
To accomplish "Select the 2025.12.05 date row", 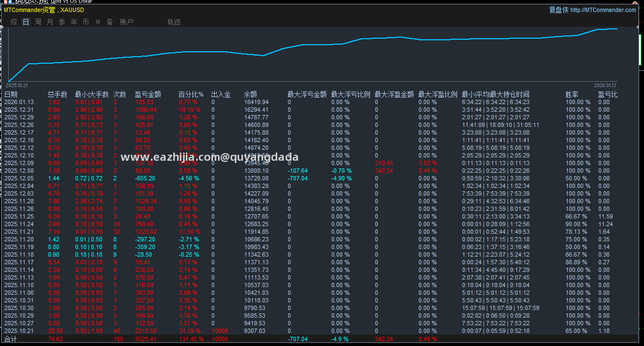I will click(19, 178).
